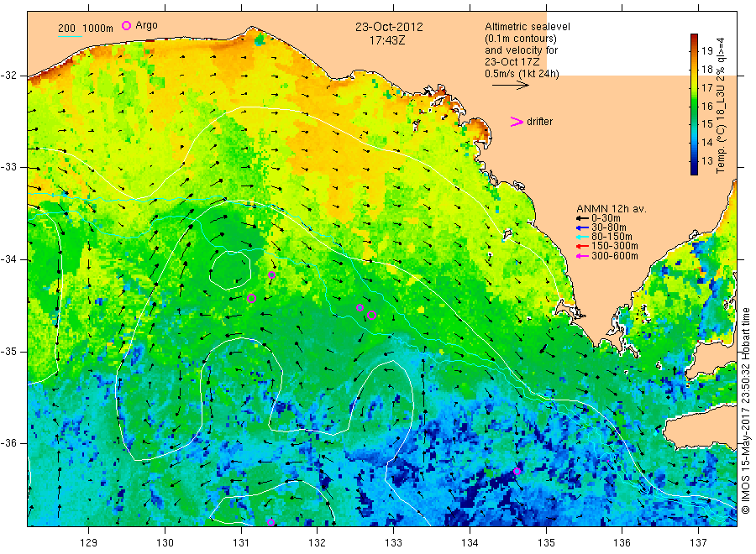This screenshot has width=756, height=554.
Task: Click the 133 longitude axis label
Action: (393, 543)
